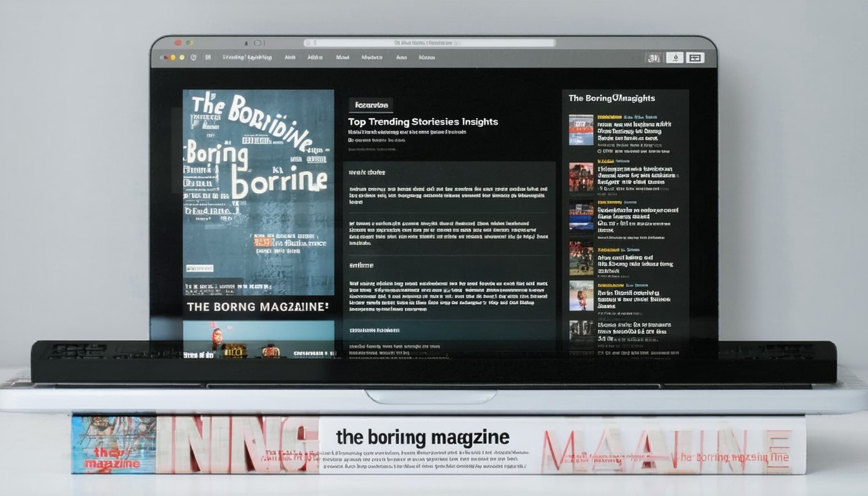This screenshot has width=868, height=496.
Task: Click the browser address bar
Action: 429,43
